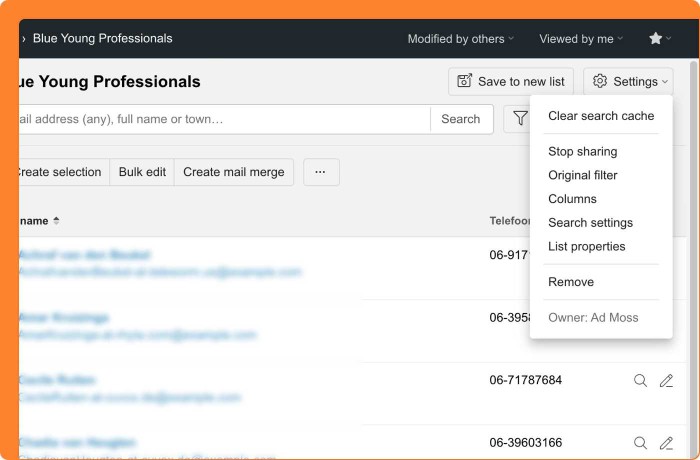Expand Viewed by me dropdown
This screenshot has width=700, height=460.
(581, 39)
